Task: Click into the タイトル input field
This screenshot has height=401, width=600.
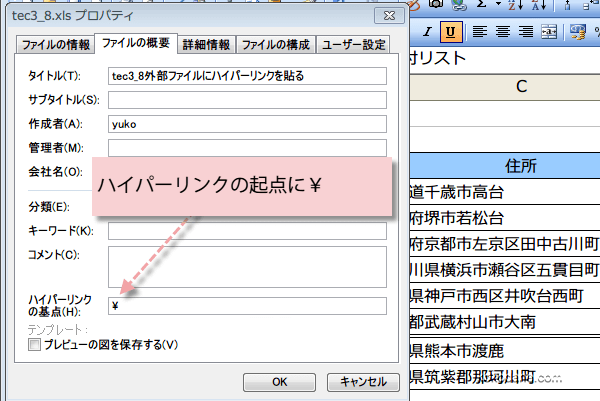Action: click(x=247, y=76)
